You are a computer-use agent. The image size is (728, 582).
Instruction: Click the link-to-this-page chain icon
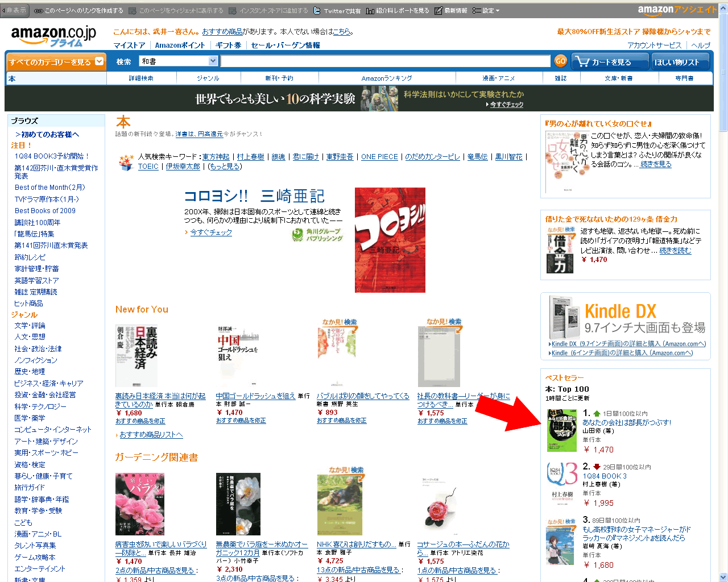tap(38, 10)
